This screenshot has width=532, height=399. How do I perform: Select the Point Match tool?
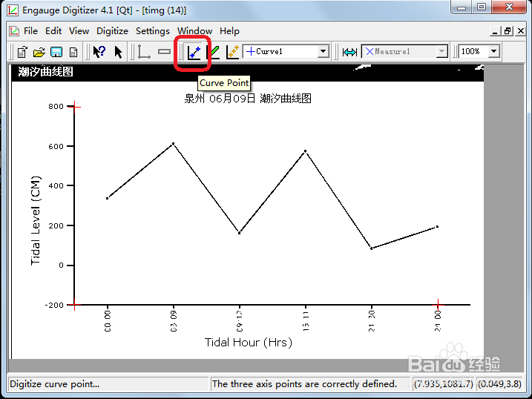click(x=233, y=52)
